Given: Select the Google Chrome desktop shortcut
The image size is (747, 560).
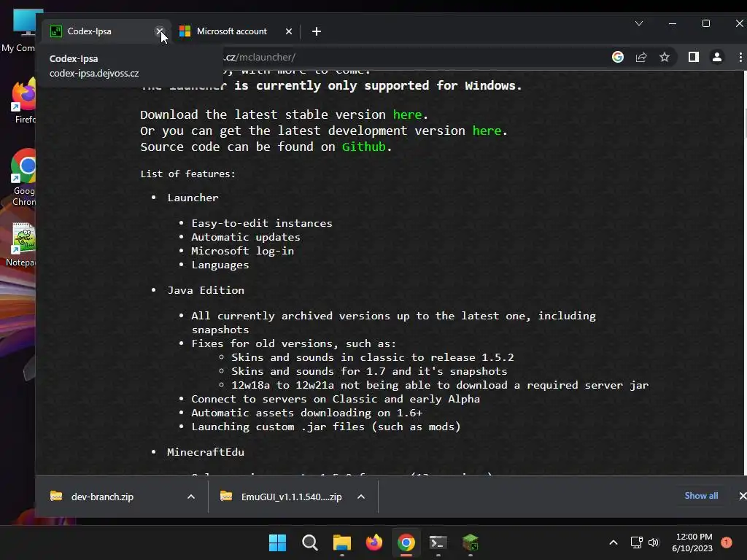Looking at the screenshot, I should click(x=24, y=177).
